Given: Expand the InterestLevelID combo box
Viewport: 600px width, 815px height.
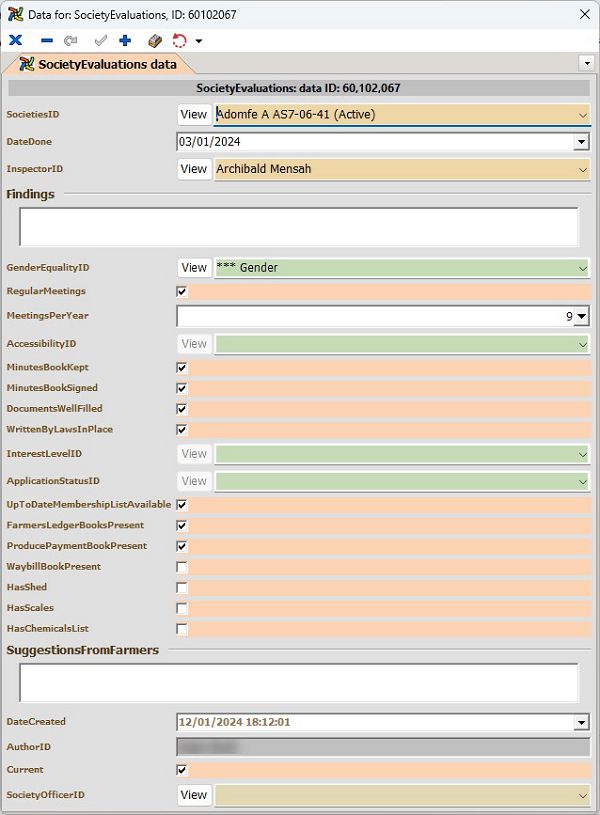Looking at the screenshot, I should point(583,454).
